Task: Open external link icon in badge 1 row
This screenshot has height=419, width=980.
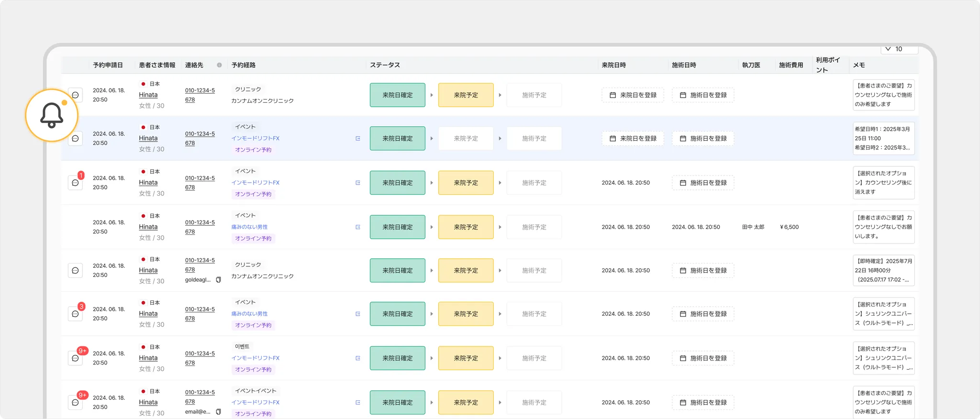Action: pyautogui.click(x=358, y=183)
